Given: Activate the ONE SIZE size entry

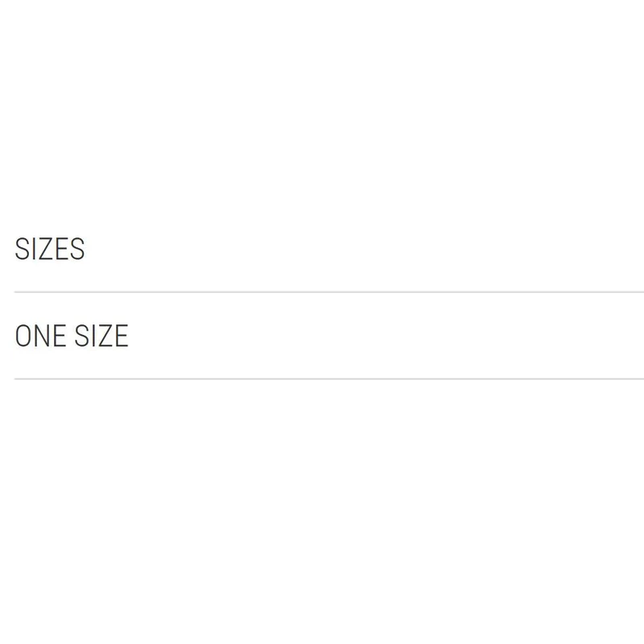Looking at the screenshot, I should [x=72, y=336].
